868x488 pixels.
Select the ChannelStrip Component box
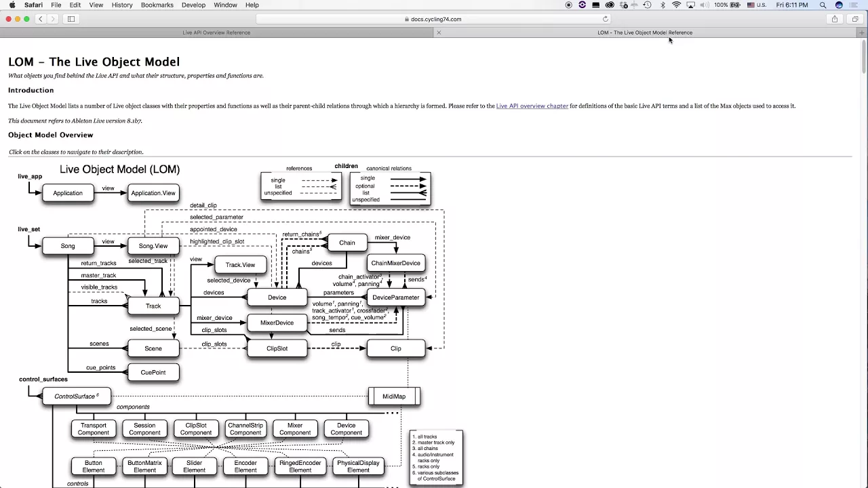coord(245,429)
